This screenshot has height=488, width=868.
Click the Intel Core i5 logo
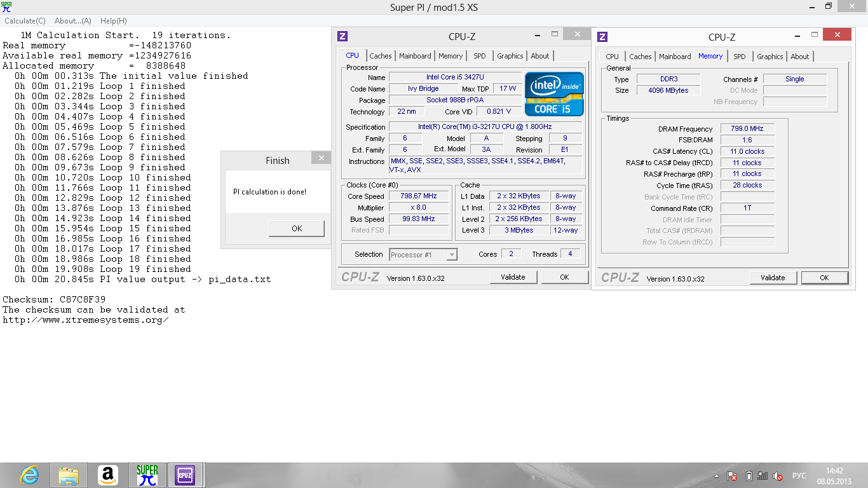point(554,93)
